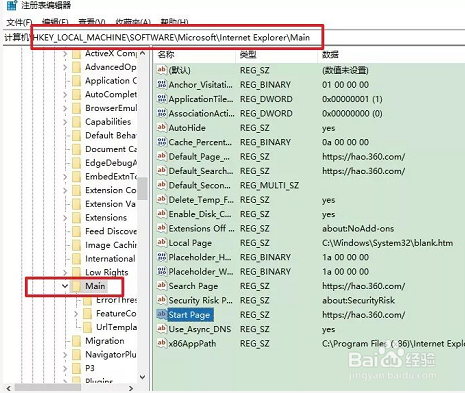Click the tree scroll up arrow
The width and height of the screenshot is (465, 393).
click(143, 53)
